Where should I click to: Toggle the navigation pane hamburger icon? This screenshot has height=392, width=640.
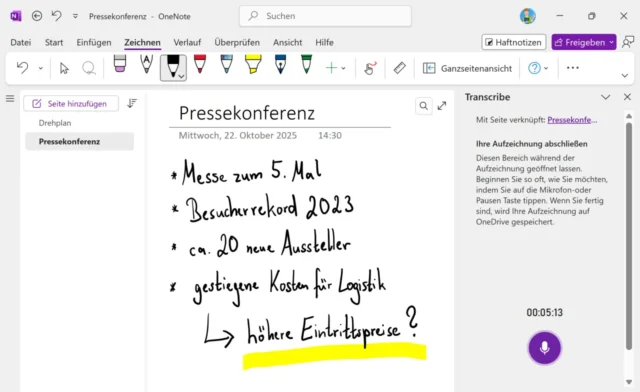click(10, 98)
